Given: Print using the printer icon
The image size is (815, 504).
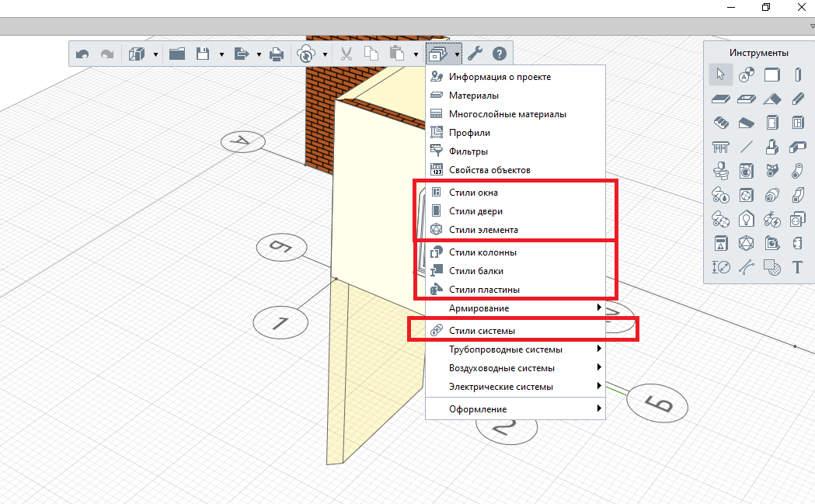Looking at the screenshot, I should click(x=277, y=54).
